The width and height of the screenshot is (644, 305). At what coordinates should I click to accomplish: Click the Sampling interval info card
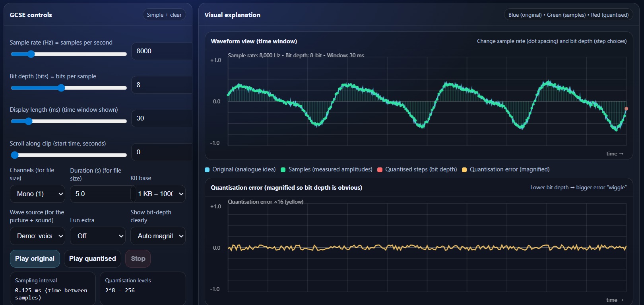(53, 288)
